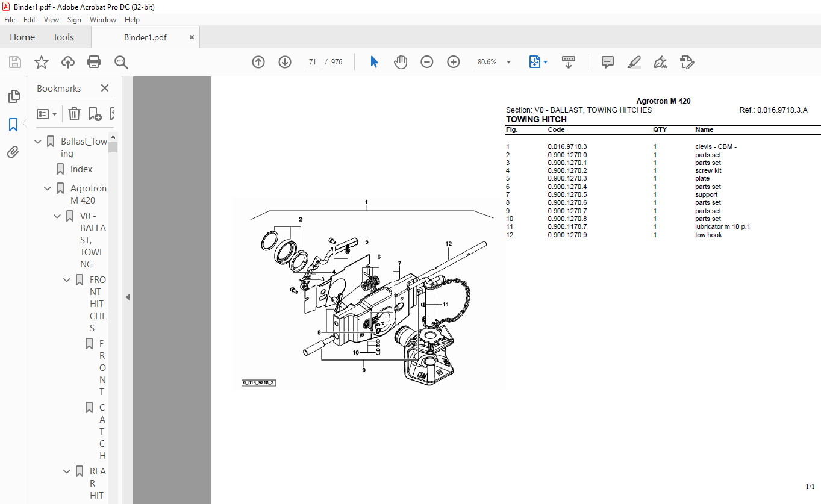The image size is (821, 504).
Task: Open the Edit menu
Action: click(x=30, y=20)
